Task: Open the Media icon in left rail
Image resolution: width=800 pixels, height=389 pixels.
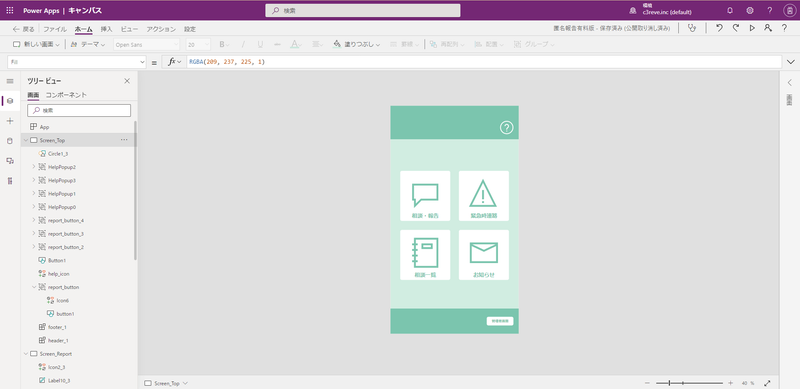Action: (10, 161)
